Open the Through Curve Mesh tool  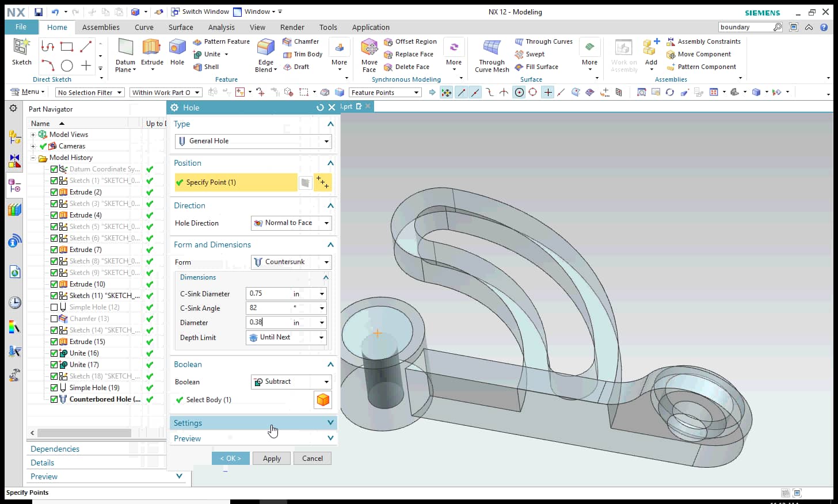click(492, 55)
